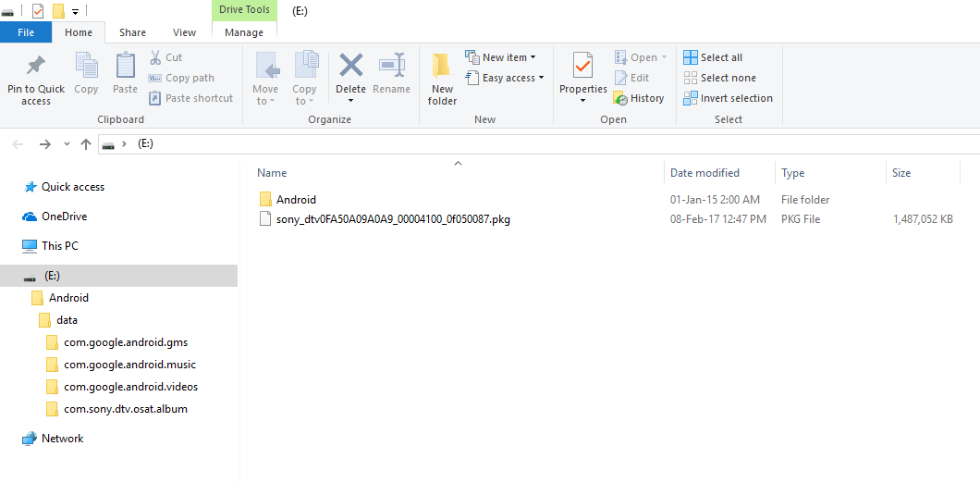Viewport: 980px width, 483px height.
Task: Click the Paste icon in Clipboard group
Action: pyautogui.click(x=125, y=67)
